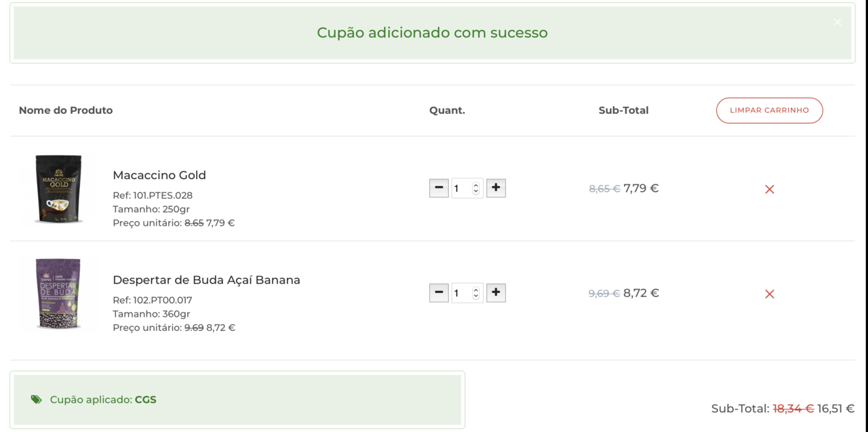
Task: Remove Despertar de Buda with red X icon
Action: (x=769, y=294)
